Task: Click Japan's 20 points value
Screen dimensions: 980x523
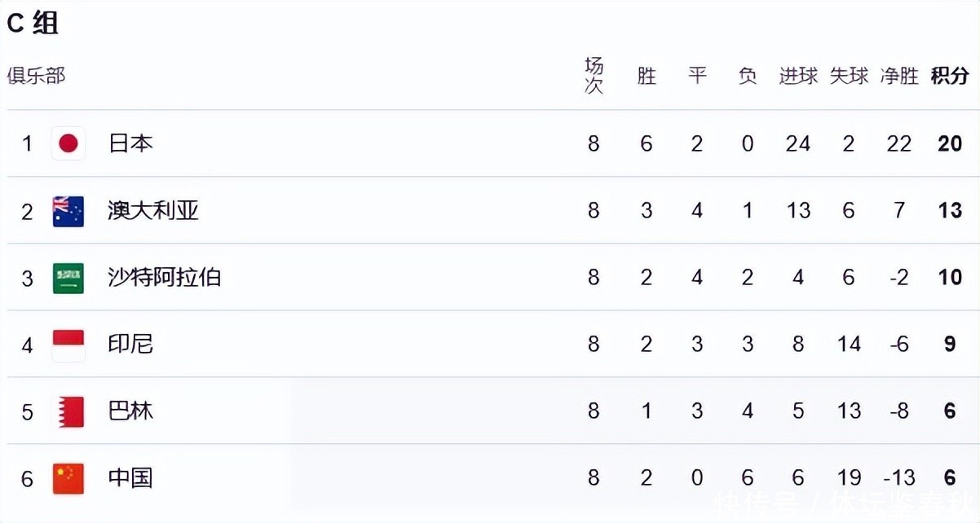Action: click(x=950, y=144)
